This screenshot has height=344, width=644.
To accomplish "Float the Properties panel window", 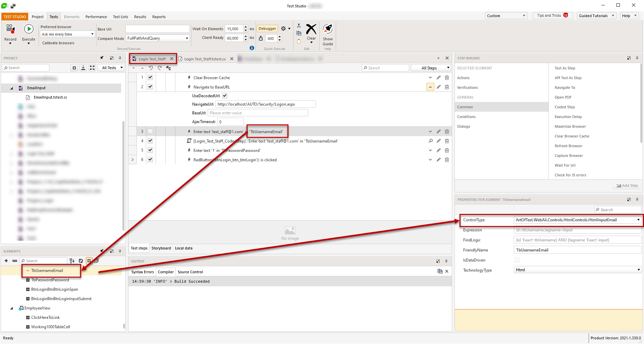I will (x=629, y=199).
